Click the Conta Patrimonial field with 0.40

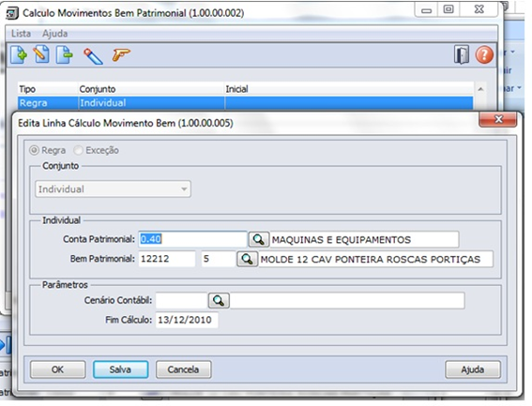tap(192, 239)
